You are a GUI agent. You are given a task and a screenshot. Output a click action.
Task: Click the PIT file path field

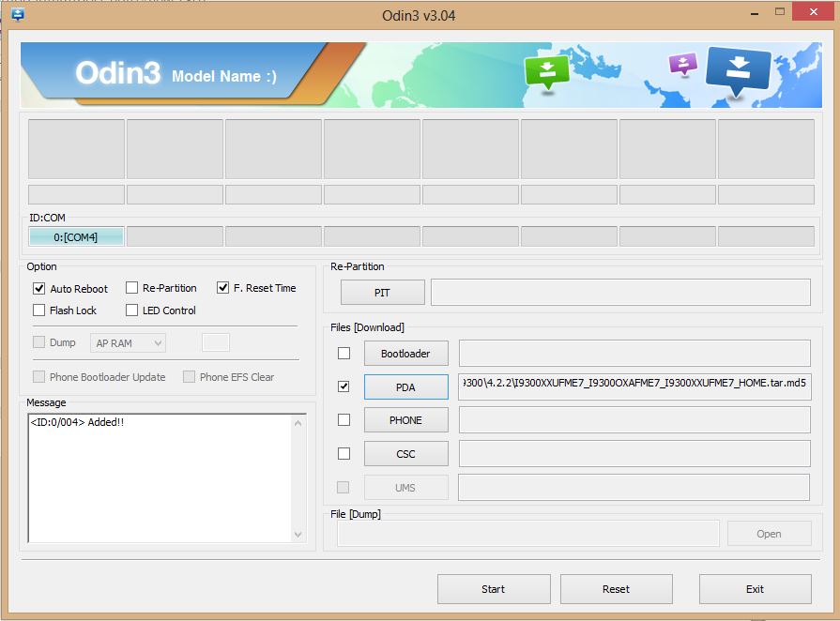(621, 293)
